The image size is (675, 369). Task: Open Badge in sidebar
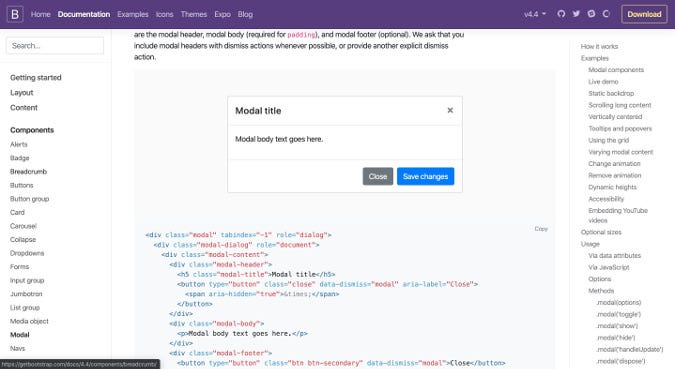(x=19, y=158)
